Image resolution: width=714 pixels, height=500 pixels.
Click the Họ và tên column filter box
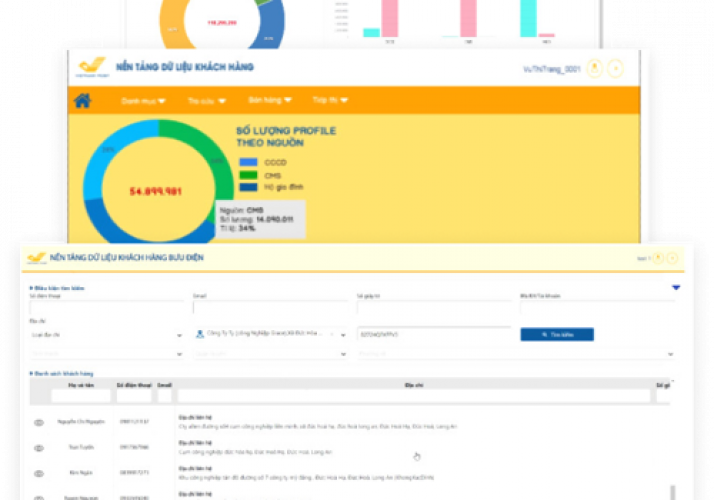coord(81,396)
